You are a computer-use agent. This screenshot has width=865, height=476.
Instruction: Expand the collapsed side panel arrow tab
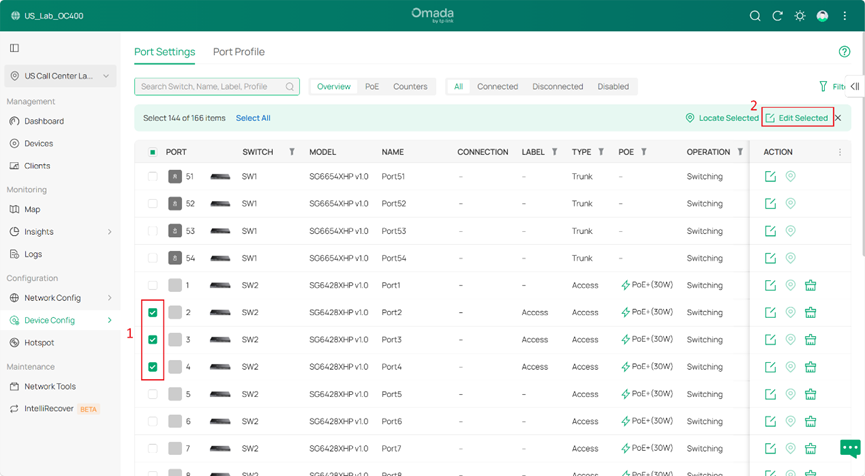(855, 87)
